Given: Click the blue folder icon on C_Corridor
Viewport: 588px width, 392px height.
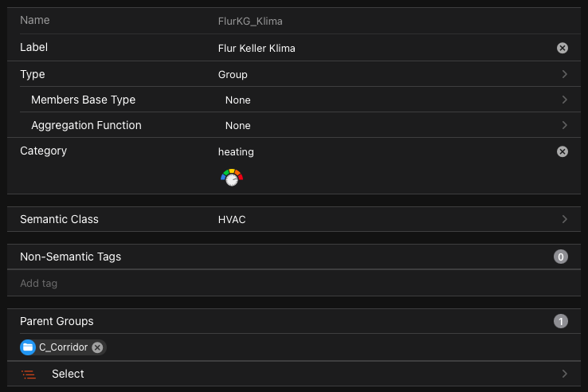Looking at the screenshot, I should click(28, 347).
